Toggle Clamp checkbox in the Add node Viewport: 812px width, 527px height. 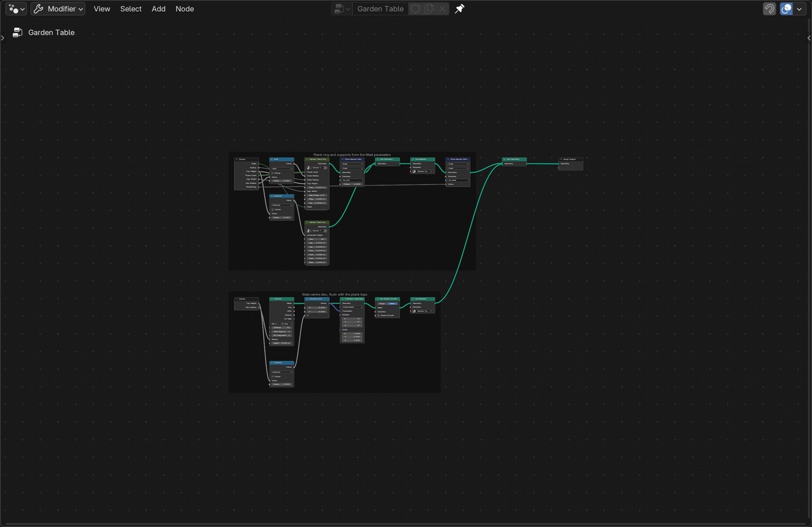click(273, 173)
